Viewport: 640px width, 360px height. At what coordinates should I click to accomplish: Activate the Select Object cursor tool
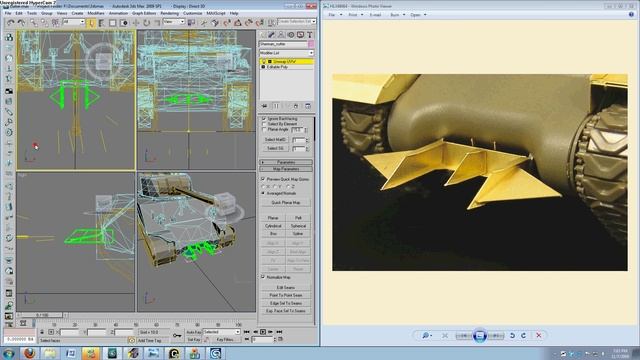[x=91, y=23]
